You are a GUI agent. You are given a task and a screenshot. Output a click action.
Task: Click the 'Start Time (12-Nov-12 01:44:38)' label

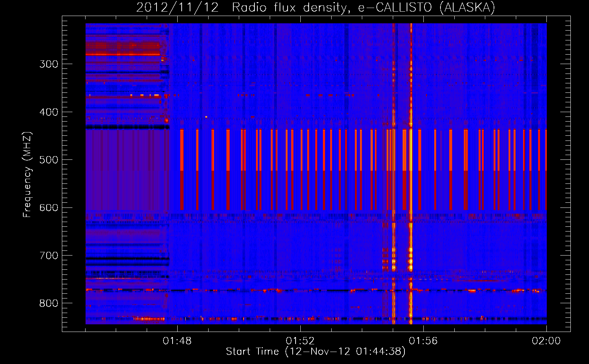click(x=316, y=352)
